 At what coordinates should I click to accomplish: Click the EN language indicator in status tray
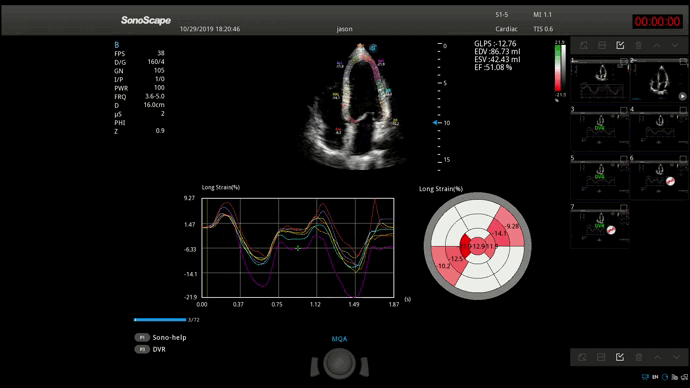pos(655,377)
